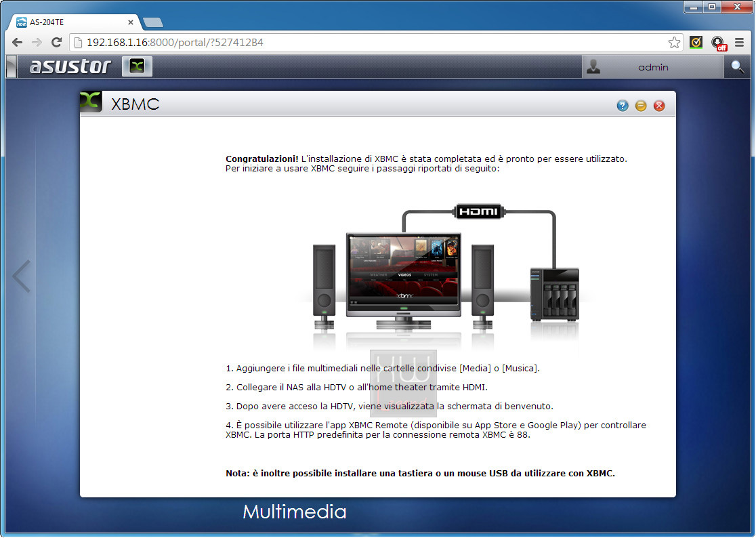The height and width of the screenshot is (538, 756).
Task: Click the Multimedia label below window
Action: pyautogui.click(x=295, y=512)
